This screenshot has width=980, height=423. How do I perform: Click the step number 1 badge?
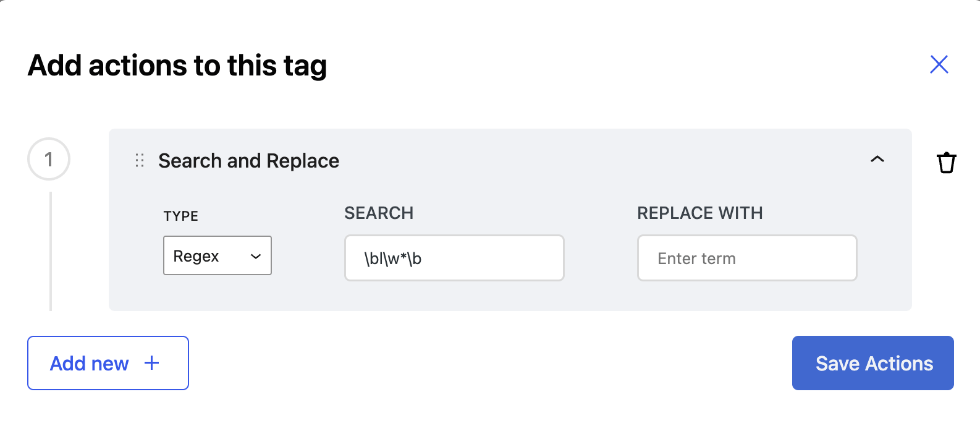49,159
